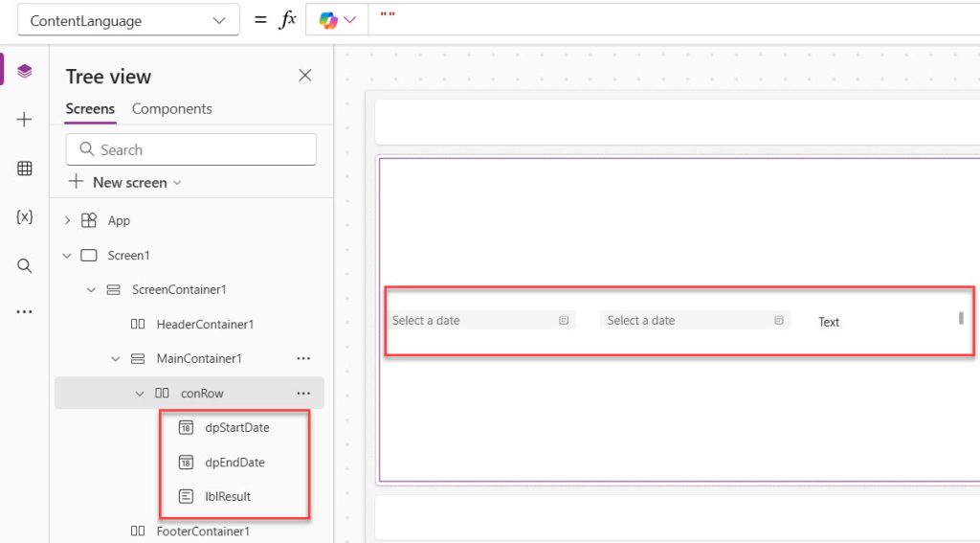
Task: Open the Copilot formula assistant dropdown
Action: pos(337,21)
